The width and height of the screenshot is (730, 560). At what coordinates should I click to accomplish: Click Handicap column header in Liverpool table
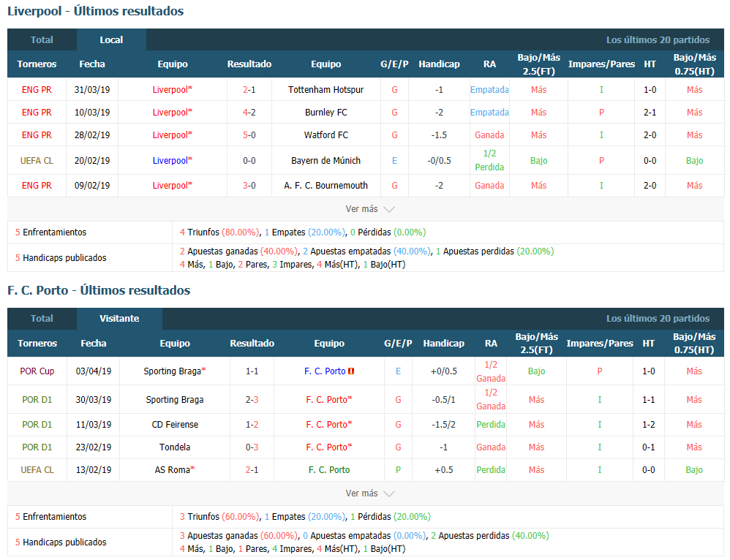pyautogui.click(x=439, y=64)
